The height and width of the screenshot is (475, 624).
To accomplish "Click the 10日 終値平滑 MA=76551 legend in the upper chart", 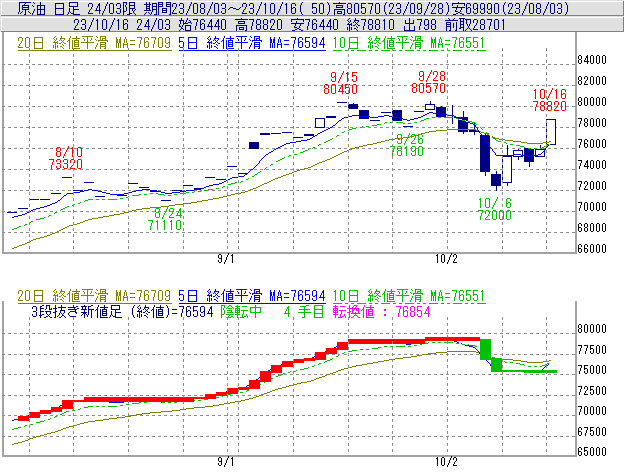I will point(409,43).
